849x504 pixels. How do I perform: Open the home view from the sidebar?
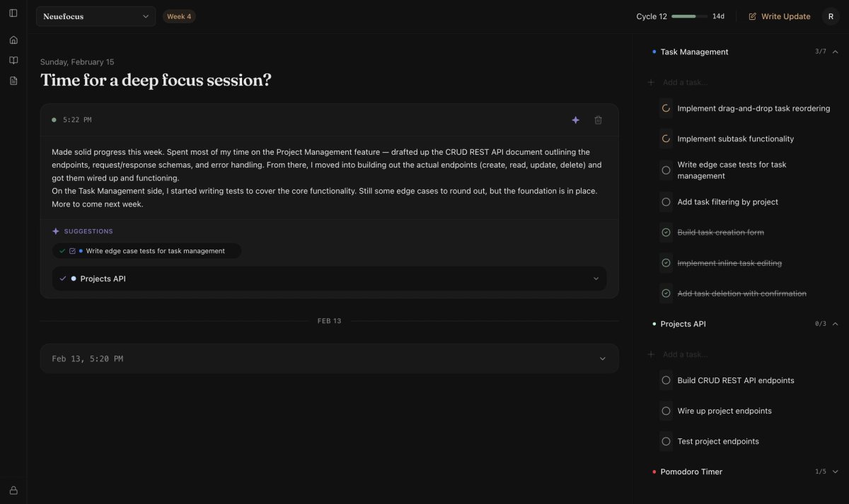click(x=13, y=40)
